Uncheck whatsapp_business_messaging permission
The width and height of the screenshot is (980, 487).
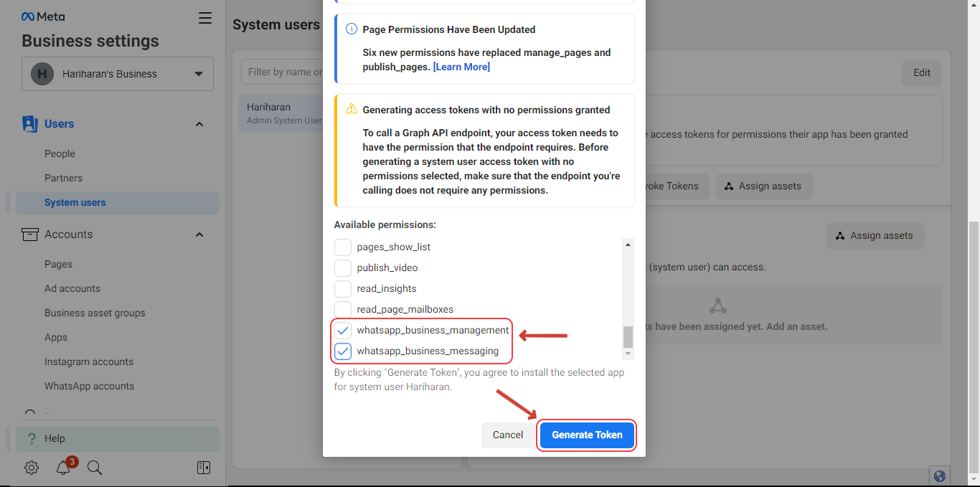pos(343,351)
